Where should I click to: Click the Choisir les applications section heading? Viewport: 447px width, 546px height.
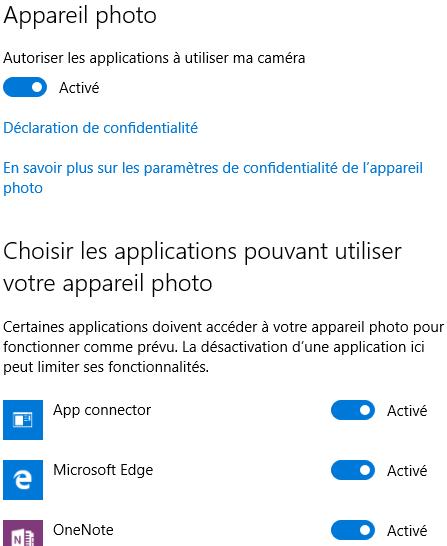coord(202,267)
